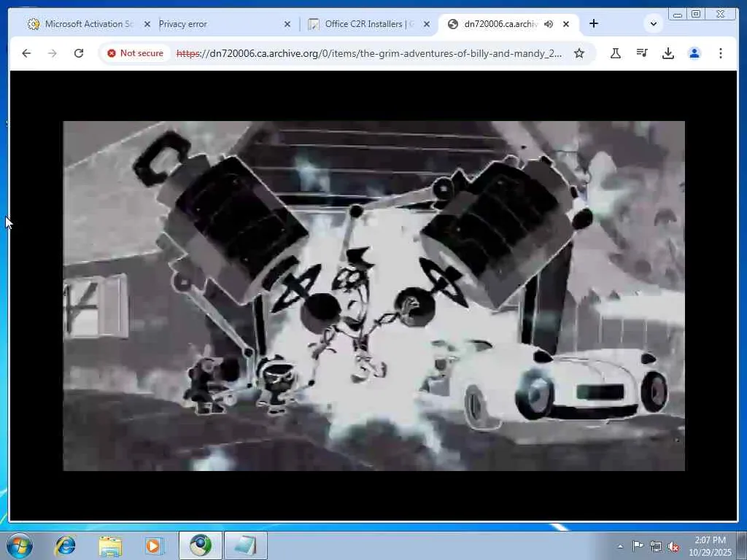Screen dimensions: 747x560
Task: Bookmark this page with the star icon
Action: pyautogui.click(x=578, y=53)
